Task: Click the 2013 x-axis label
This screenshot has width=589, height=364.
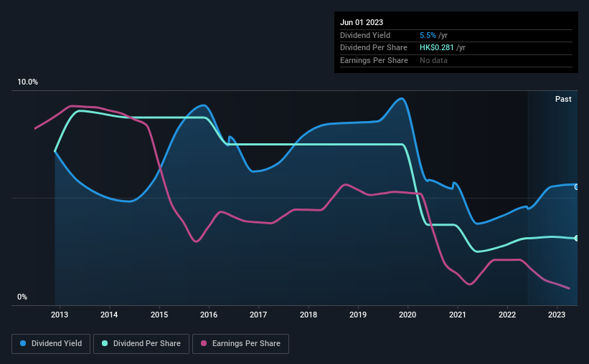Action: point(60,315)
